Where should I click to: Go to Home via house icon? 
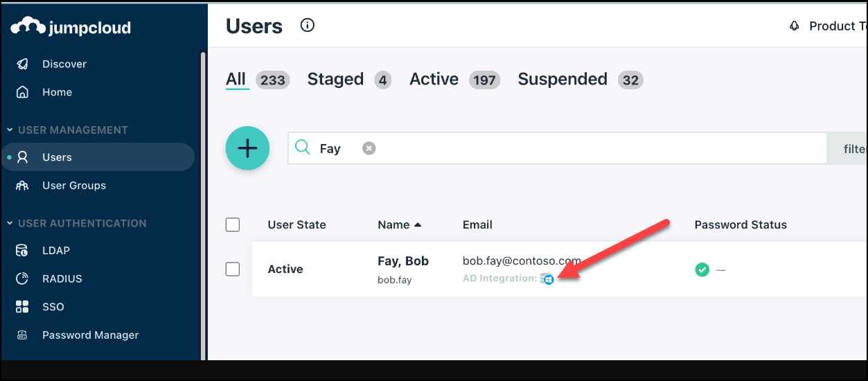click(23, 92)
